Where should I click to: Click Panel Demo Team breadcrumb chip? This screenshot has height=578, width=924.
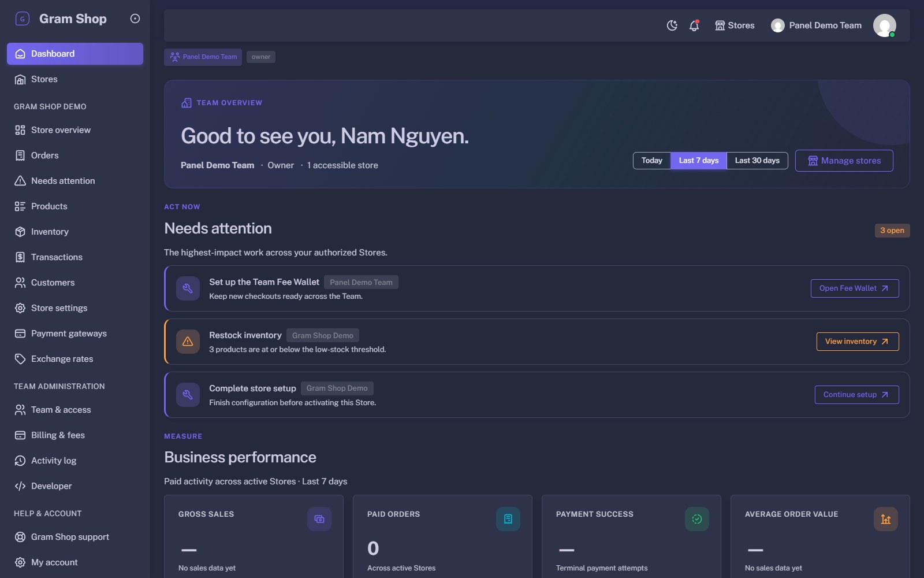(203, 57)
